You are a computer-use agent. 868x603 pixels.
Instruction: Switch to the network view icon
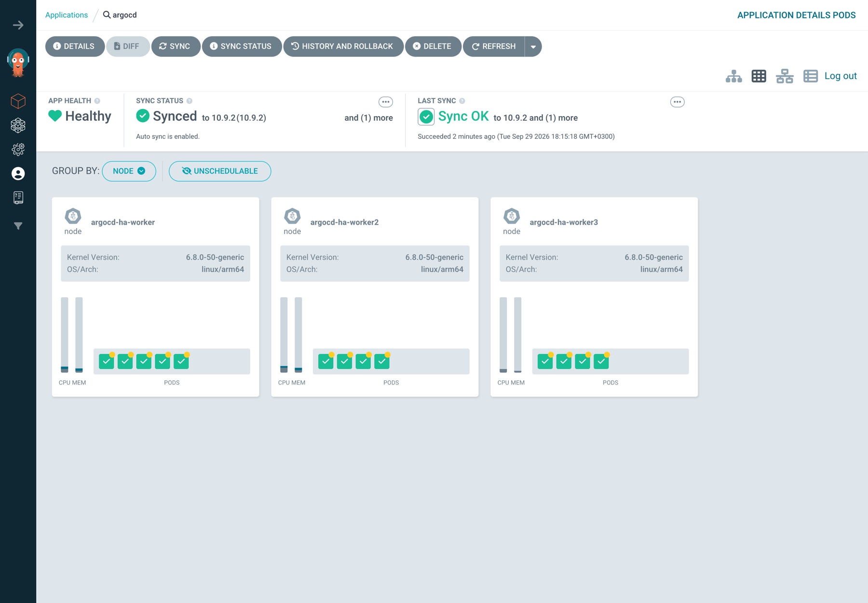pos(785,76)
